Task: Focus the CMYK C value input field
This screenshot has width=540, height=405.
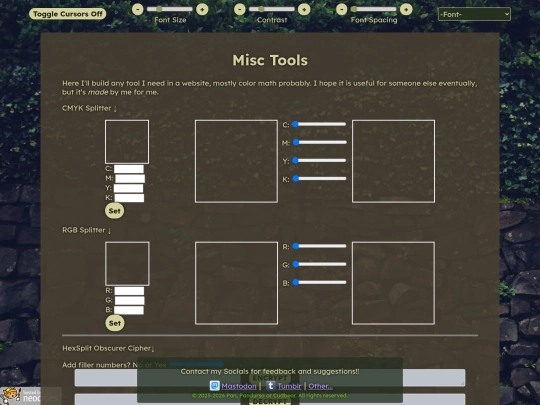Action: pyautogui.click(x=129, y=169)
